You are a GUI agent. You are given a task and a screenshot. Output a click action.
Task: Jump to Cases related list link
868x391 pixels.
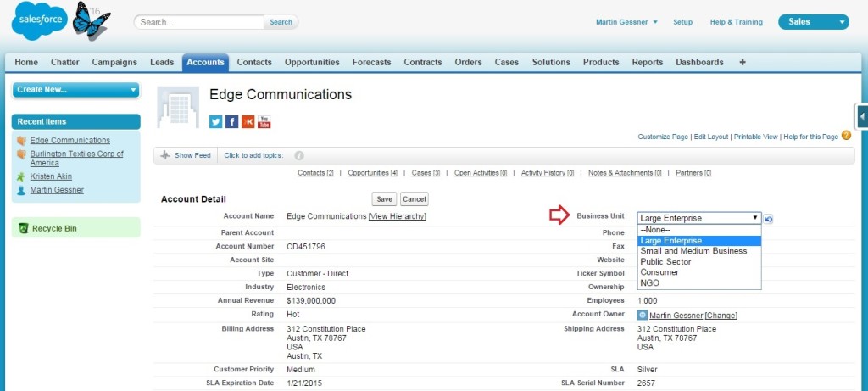pyautogui.click(x=426, y=173)
